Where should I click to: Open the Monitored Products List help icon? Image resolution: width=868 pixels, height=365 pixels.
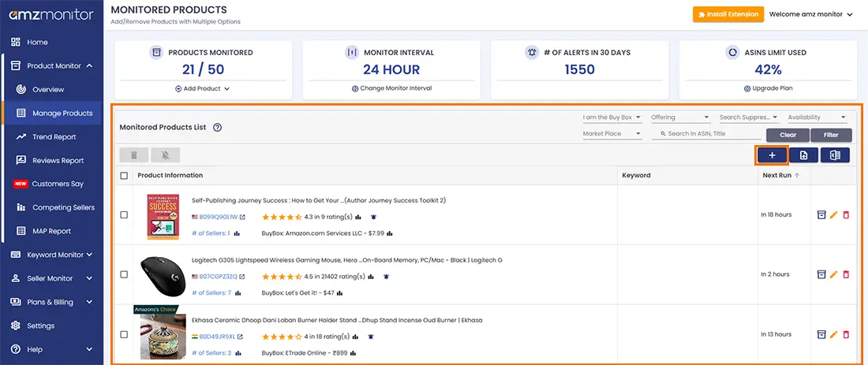218,127
